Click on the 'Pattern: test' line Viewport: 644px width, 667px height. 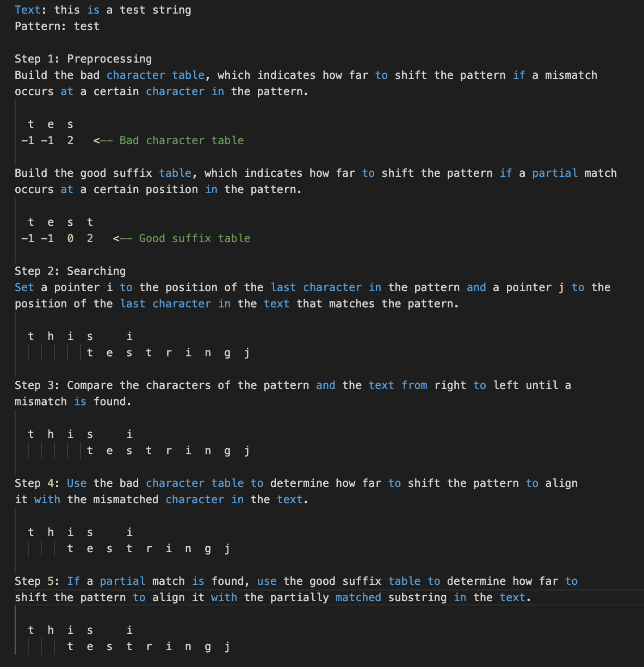pyautogui.click(x=57, y=26)
